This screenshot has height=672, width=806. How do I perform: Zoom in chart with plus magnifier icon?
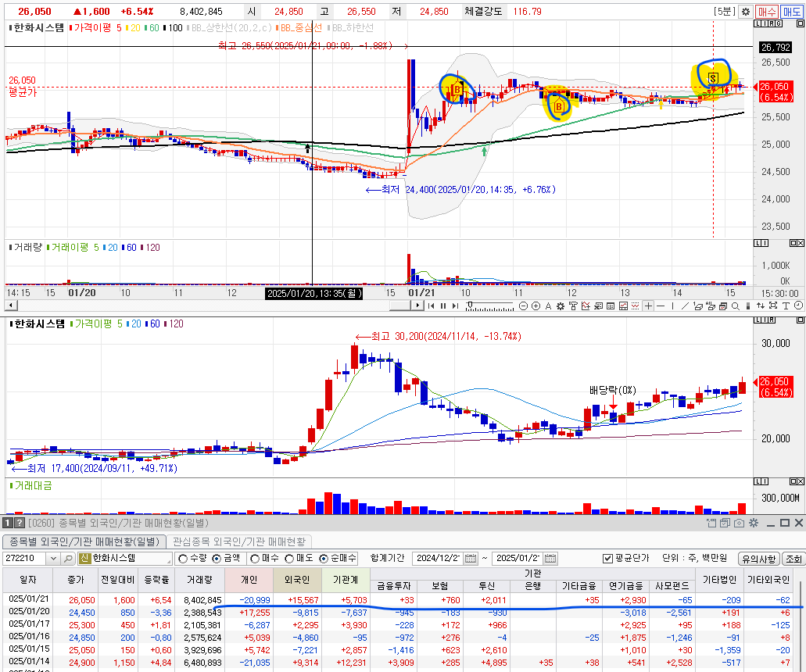point(536,306)
